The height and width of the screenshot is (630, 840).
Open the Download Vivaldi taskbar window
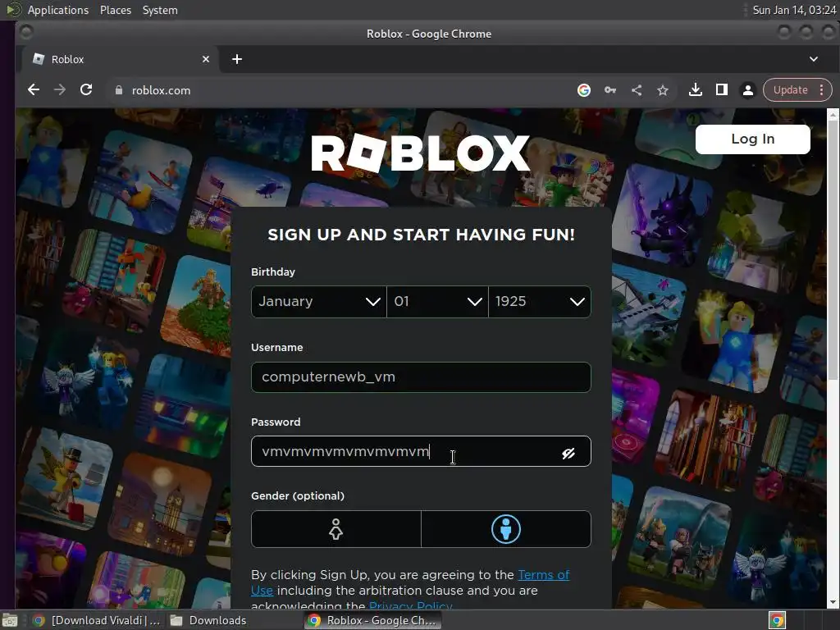coord(97,620)
